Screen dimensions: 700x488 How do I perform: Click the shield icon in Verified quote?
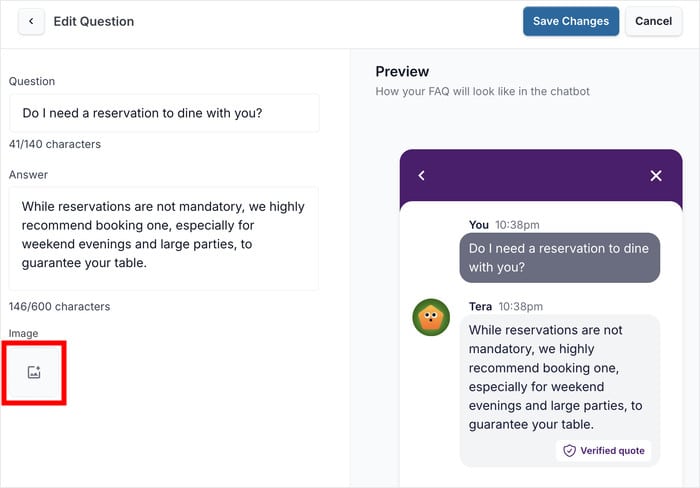pyautogui.click(x=569, y=450)
